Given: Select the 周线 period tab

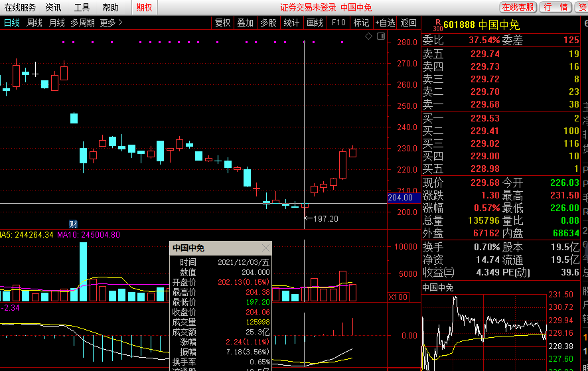Looking at the screenshot, I should [x=34, y=23].
